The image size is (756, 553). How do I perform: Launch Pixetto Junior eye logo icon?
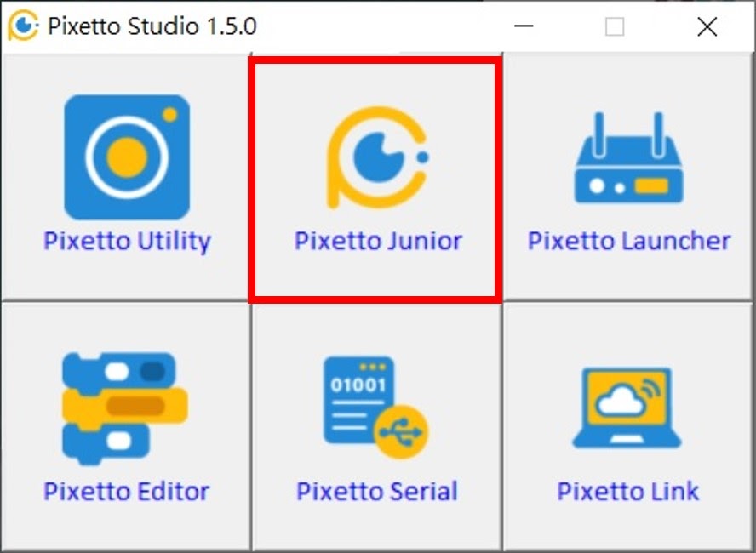[x=377, y=157]
